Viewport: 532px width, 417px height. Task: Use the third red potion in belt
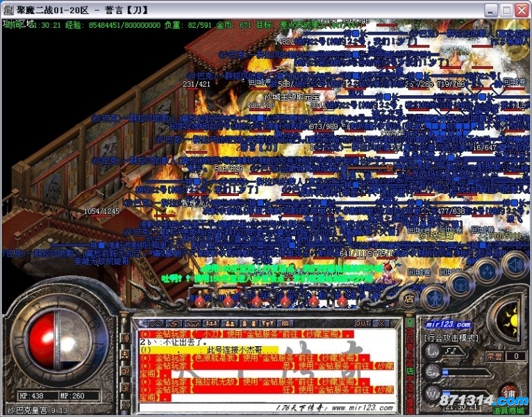click(256, 300)
